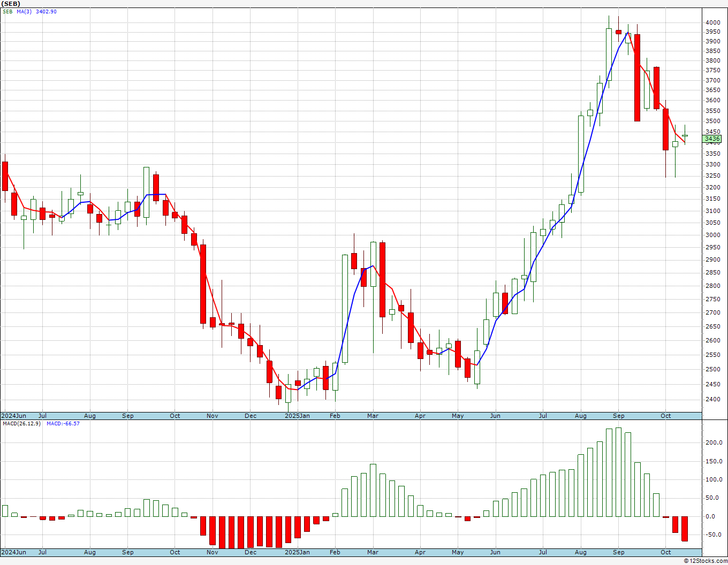
Task: Click the 2400 price axis label
Action: 712,399
